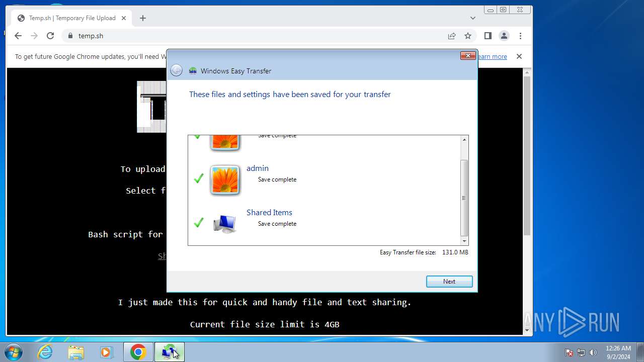
Task: Open Windows Media Player from taskbar
Action: tap(106, 352)
